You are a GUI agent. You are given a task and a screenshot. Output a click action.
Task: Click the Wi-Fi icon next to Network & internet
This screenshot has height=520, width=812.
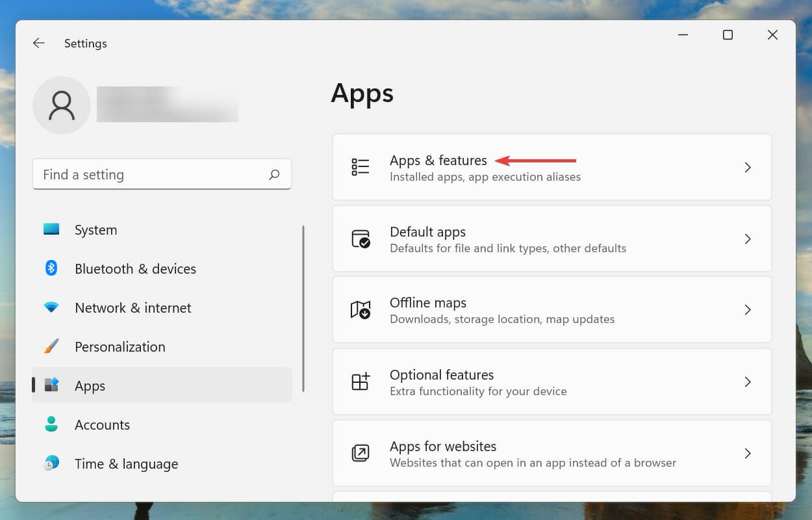(x=51, y=307)
